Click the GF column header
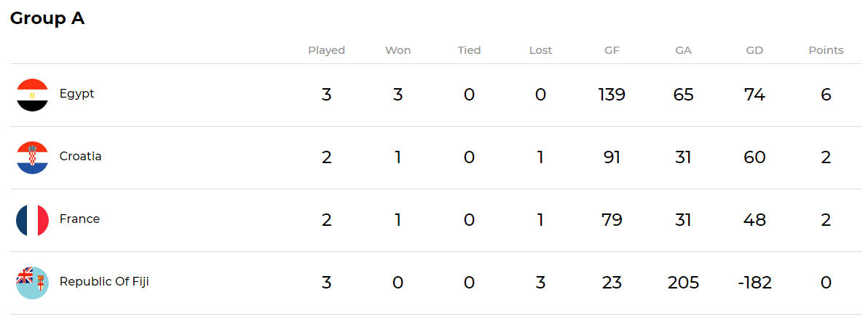The image size is (868, 322). (612, 50)
